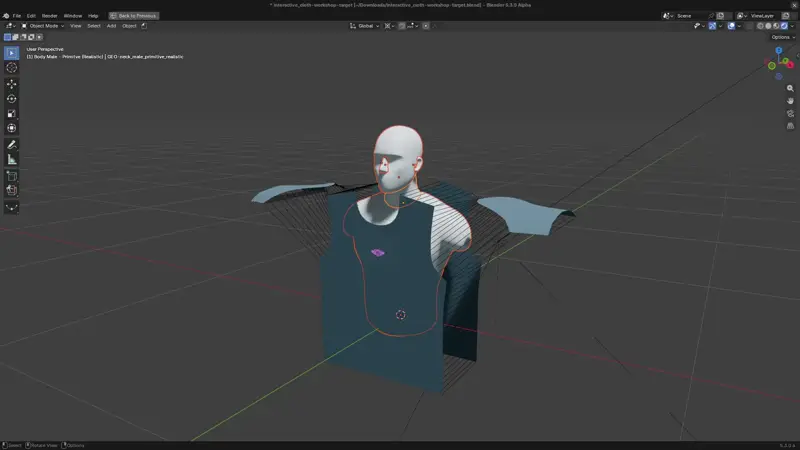Click the red X axis on navigation gizmo
This screenshot has width=800, height=450.
[790, 65]
